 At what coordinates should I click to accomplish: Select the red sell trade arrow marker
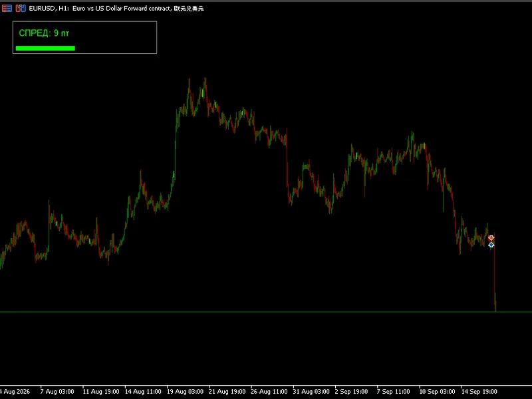[x=491, y=238]
